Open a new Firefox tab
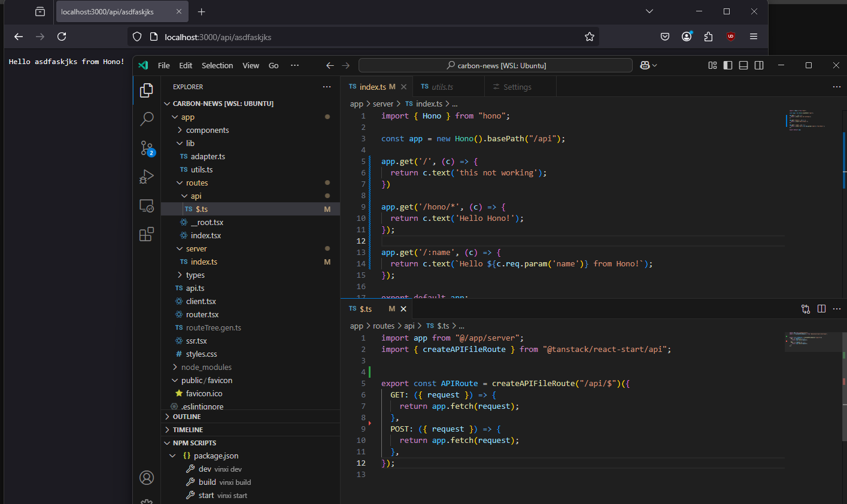The height and width of the screenshot is (504, 847). [x=202, y=12]
